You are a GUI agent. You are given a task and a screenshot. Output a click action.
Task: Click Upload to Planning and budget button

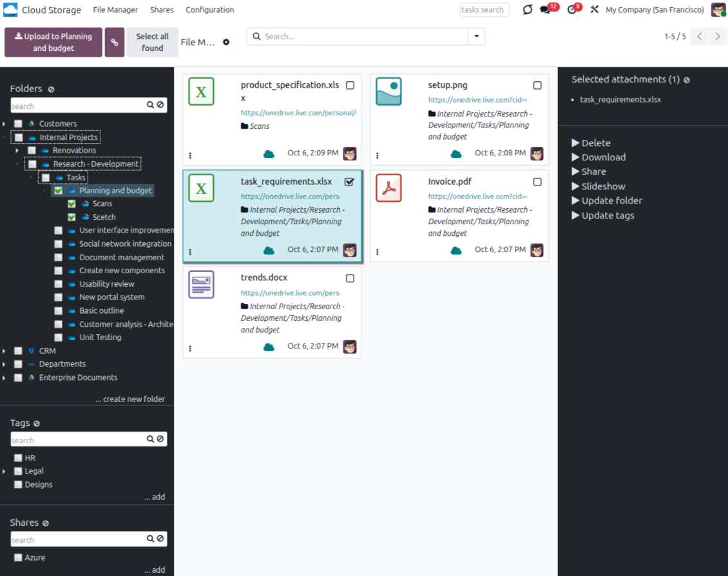(x=53, y=43)
